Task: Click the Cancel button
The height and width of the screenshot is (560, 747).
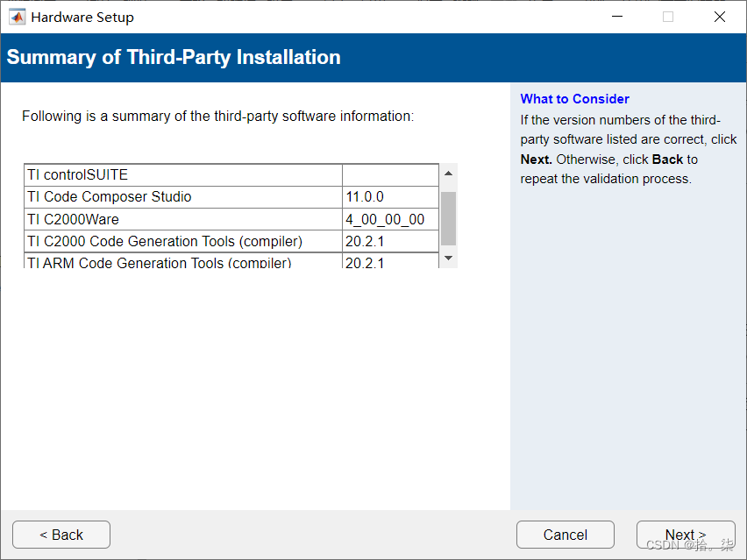Action: tap(565, 535)
